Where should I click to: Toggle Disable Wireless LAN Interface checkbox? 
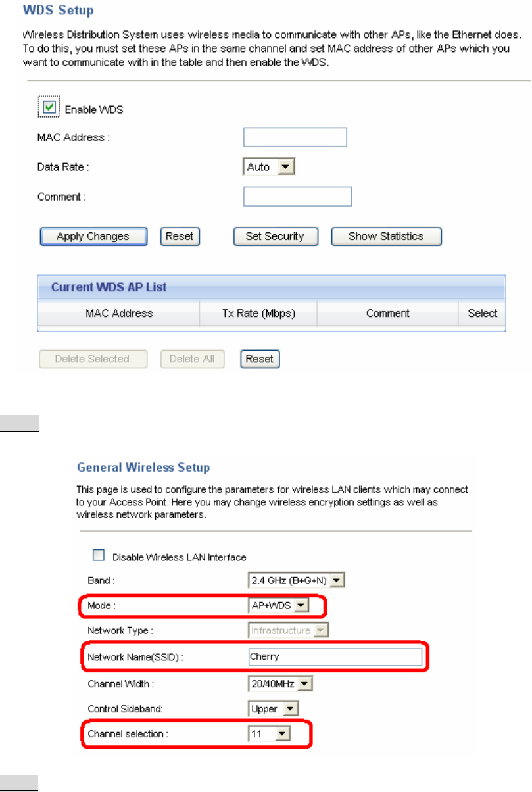coord(99,556)
